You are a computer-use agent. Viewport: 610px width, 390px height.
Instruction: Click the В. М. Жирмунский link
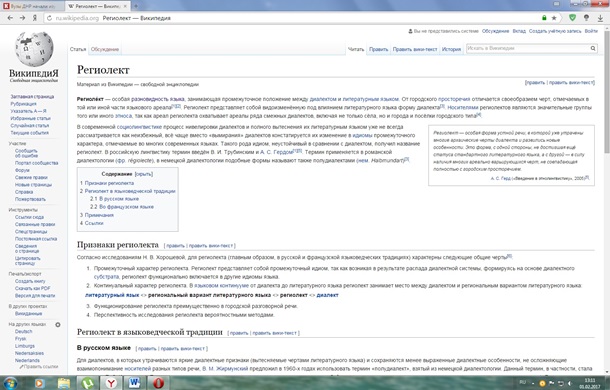225,368
